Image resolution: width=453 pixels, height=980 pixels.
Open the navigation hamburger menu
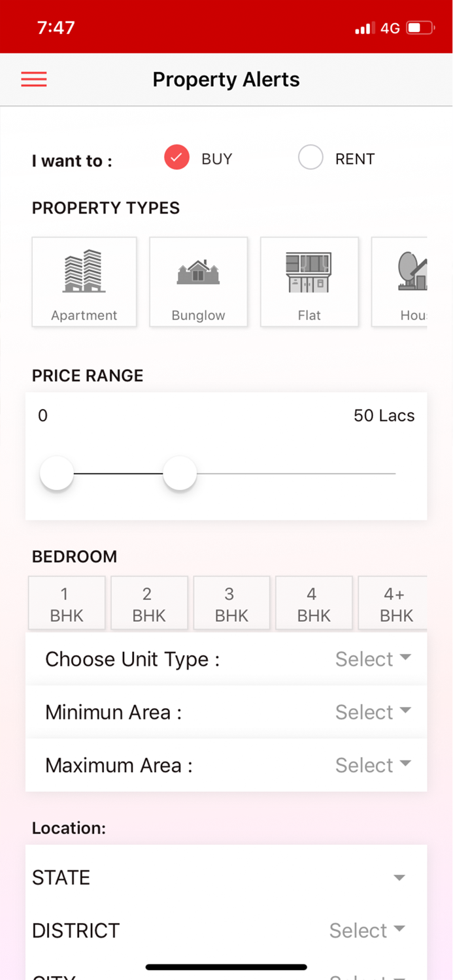tap(33, 79)
